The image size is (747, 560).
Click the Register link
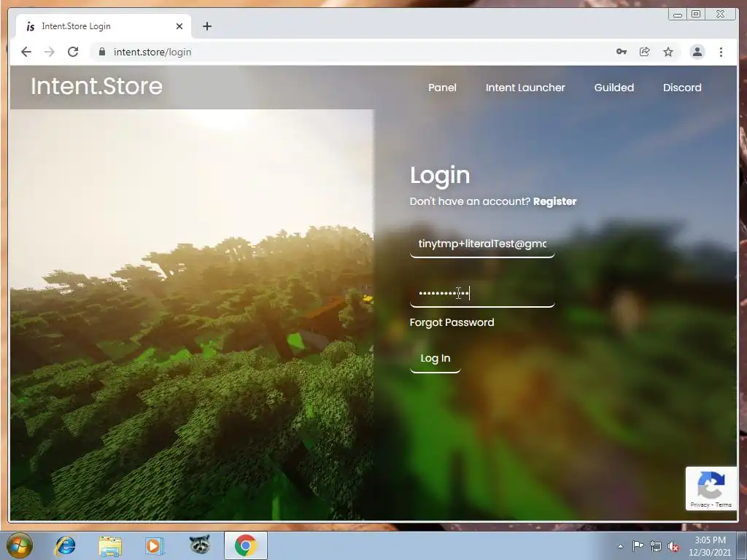tap(555, 201)
